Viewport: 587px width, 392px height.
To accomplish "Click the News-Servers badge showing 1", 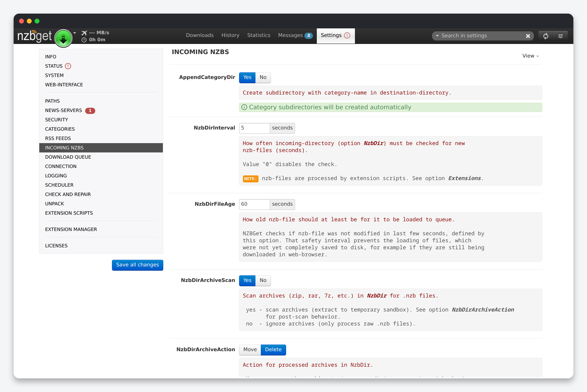I will click(x=90, y=111).
